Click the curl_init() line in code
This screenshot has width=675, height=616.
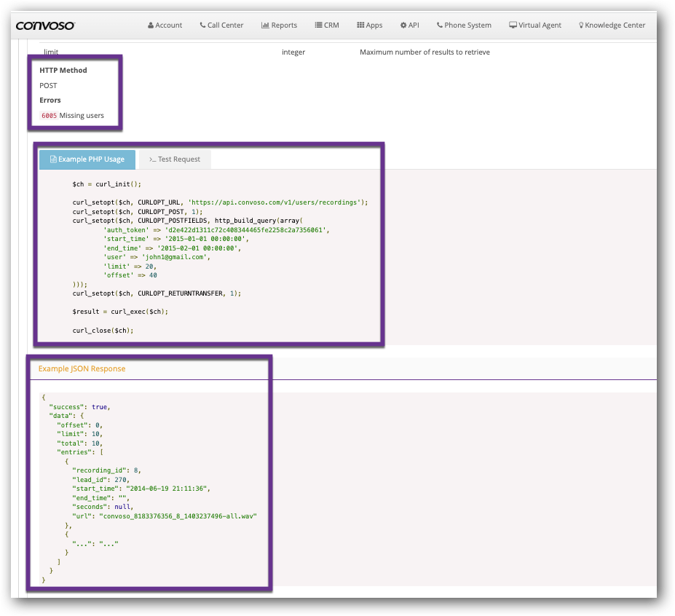point(107,184)
